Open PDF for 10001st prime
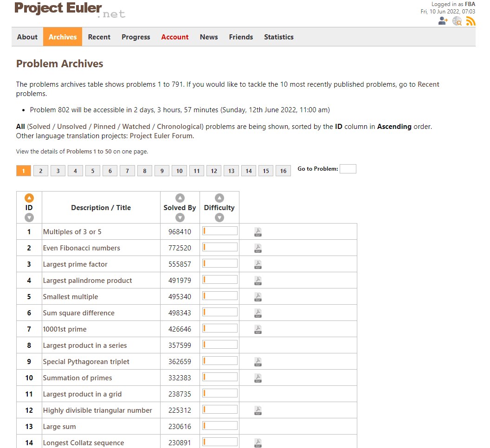Image resolution: width=490 pixels, height=448 pixels. pos(258,329)
